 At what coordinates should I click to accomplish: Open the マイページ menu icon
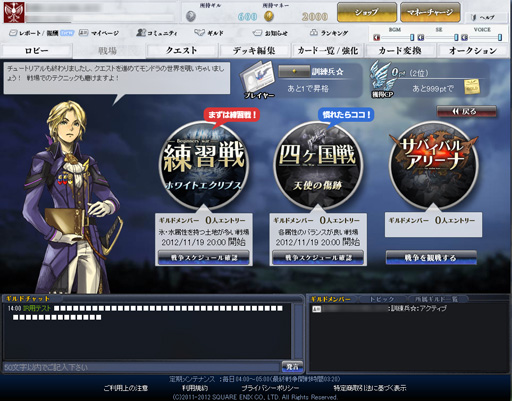point(83,33)
